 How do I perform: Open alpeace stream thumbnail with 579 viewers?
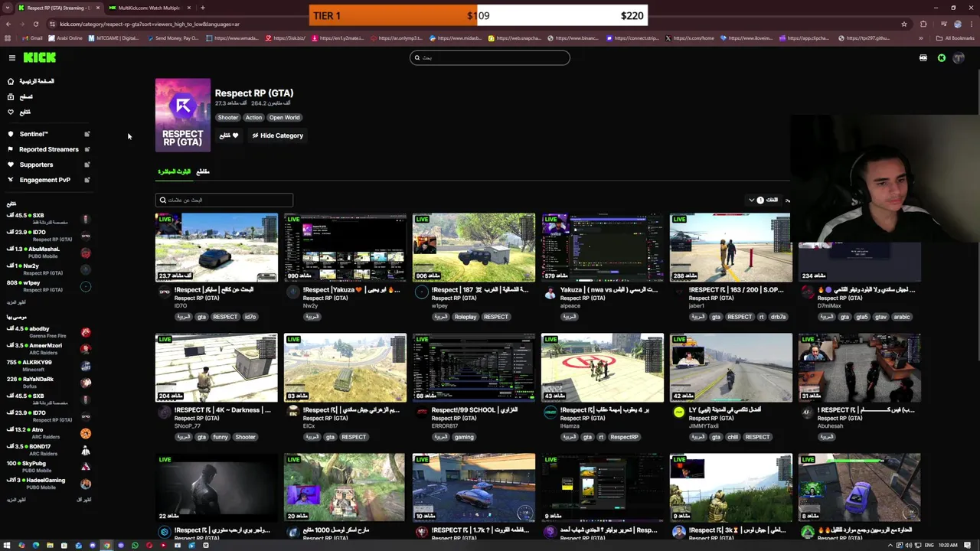coord(603,248)
